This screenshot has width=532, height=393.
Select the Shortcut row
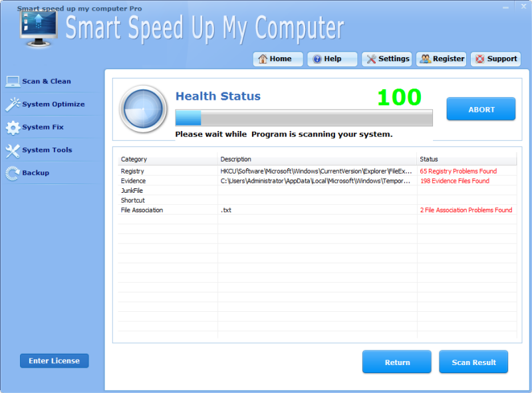click(x=317, y=200)
